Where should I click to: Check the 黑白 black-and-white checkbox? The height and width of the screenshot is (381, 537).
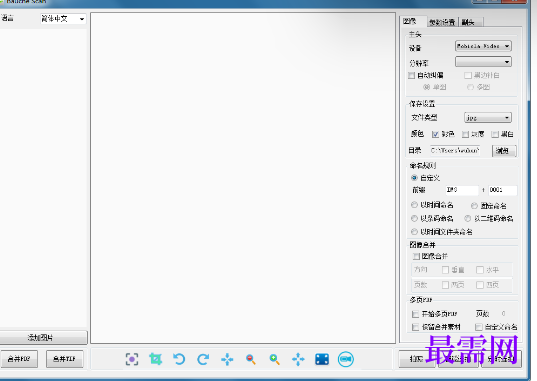tap(495, 134)
